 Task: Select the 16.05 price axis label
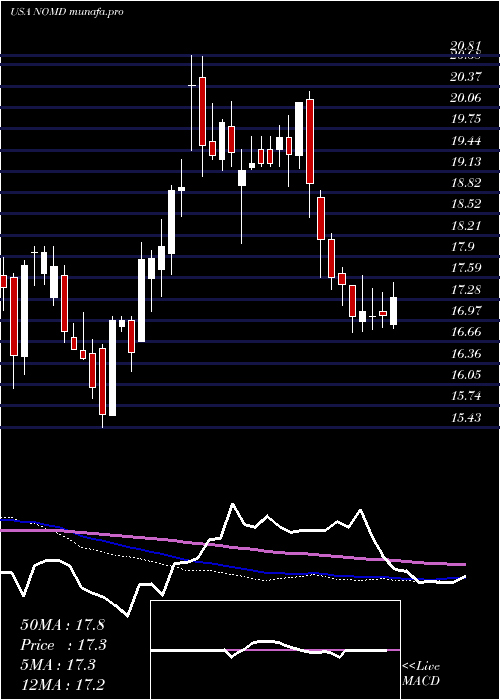[x=466, y=374]
